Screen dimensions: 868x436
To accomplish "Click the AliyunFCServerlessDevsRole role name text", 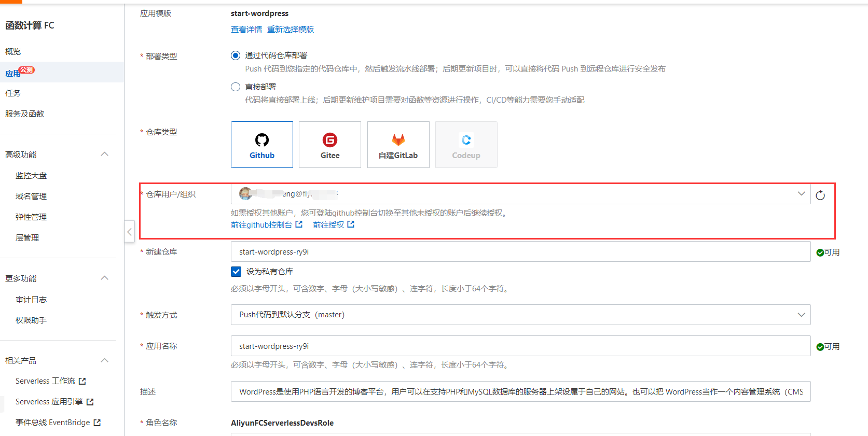I will point(282,423).
